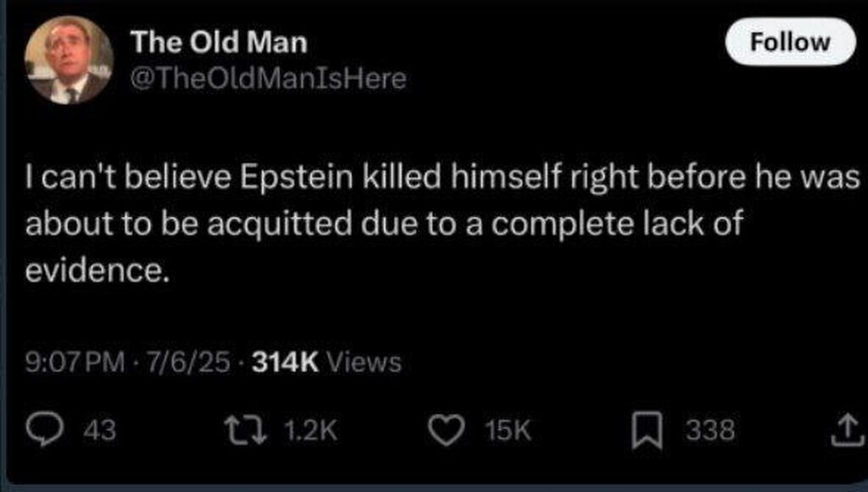The image size is (868, 492).
Task: Click the display name "The Old Man"
Action: coord(219,41)
